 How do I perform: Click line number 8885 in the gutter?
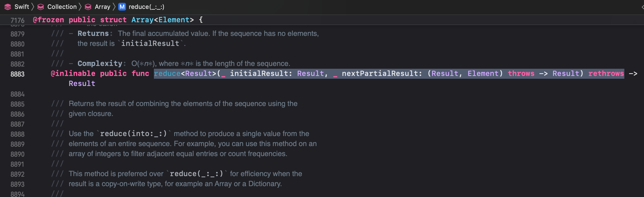pyautogui.click(x=17, y=104)
